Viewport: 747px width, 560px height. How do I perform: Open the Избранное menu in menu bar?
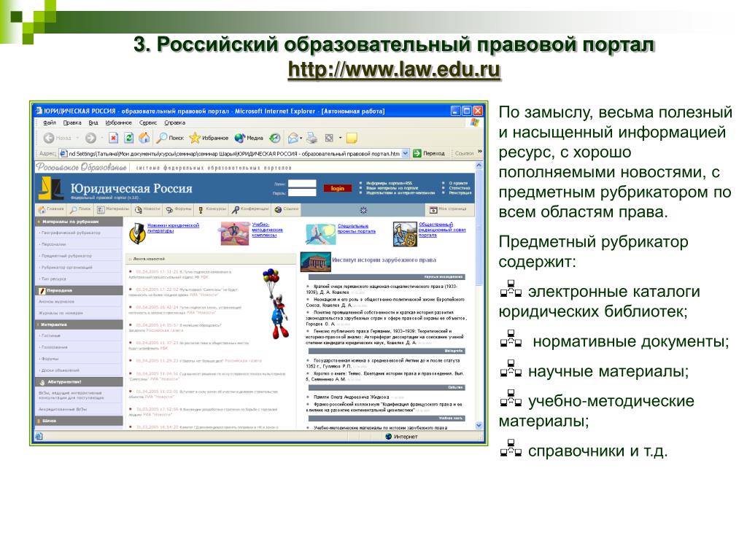coord(118,122)
